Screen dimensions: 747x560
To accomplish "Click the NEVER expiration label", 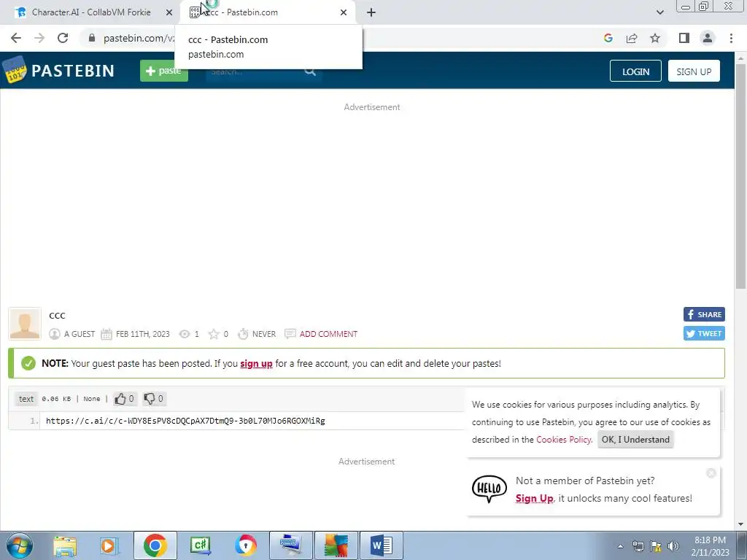I will (264, 334).
